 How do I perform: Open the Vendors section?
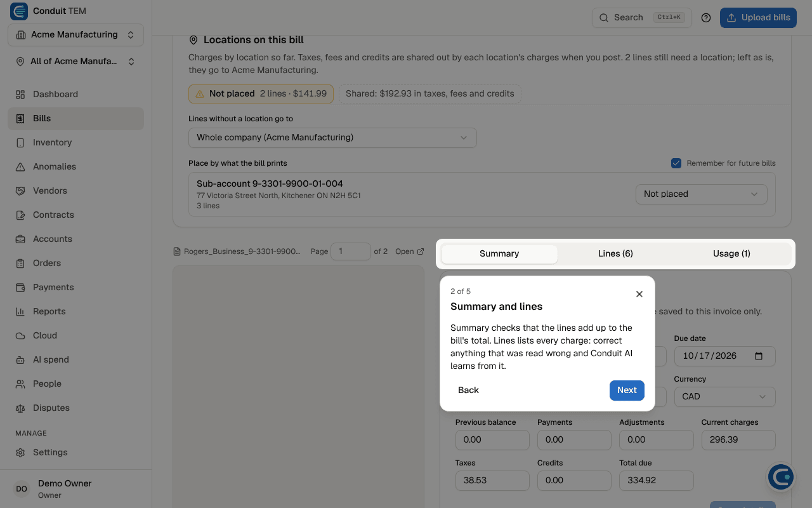[x=75, y=190]
